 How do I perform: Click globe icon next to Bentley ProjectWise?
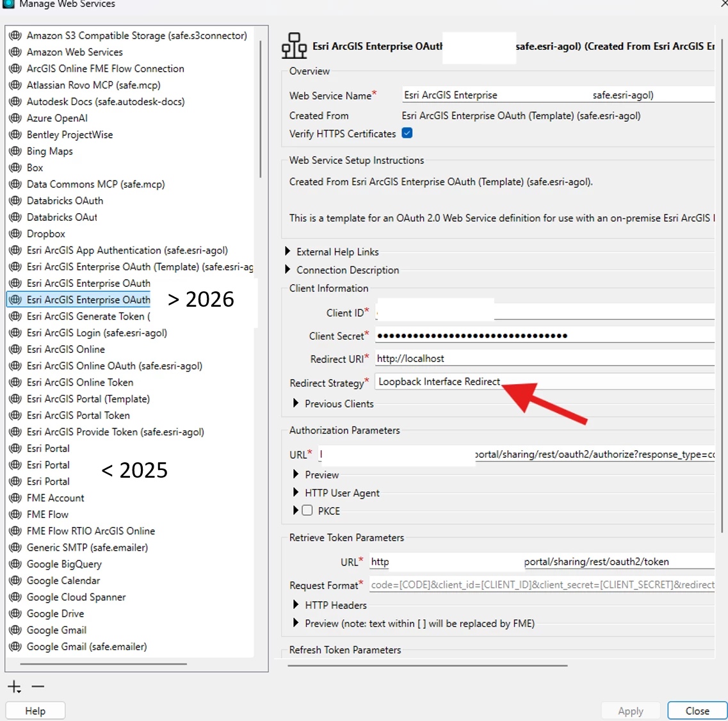[x=15, y=134]
